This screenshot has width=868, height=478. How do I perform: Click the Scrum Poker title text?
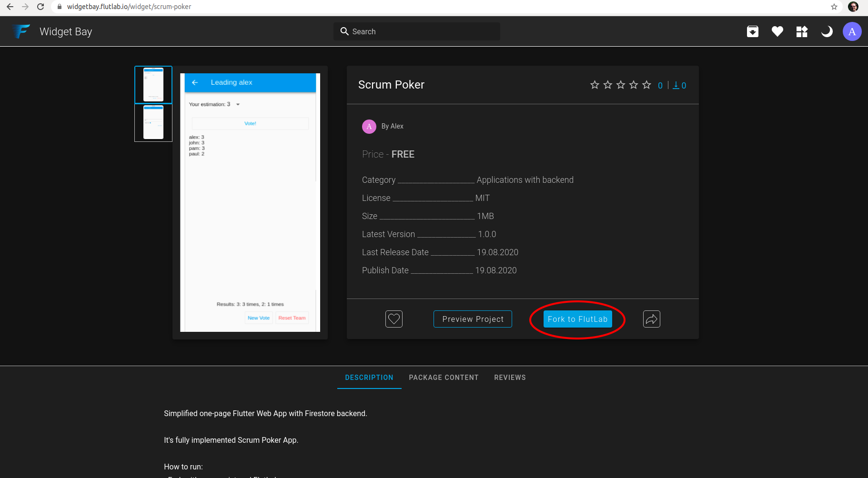[x=391, y=85]
